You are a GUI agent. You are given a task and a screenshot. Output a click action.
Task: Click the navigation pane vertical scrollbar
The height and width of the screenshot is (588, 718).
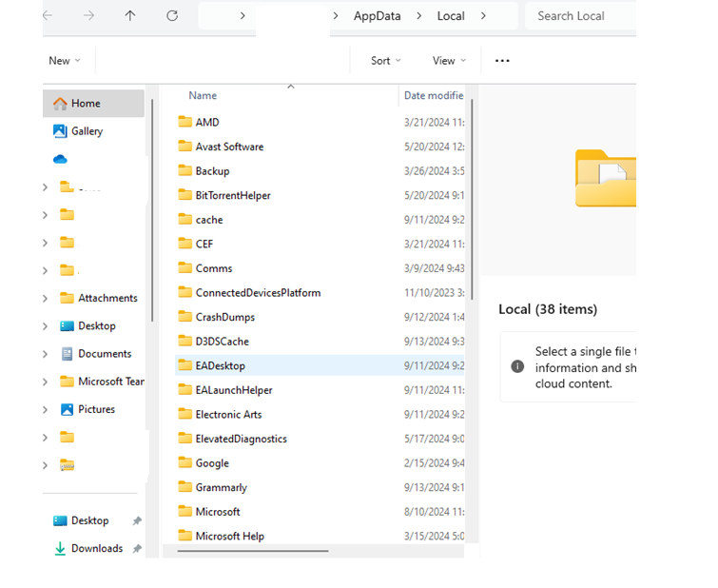coord(152,210)
